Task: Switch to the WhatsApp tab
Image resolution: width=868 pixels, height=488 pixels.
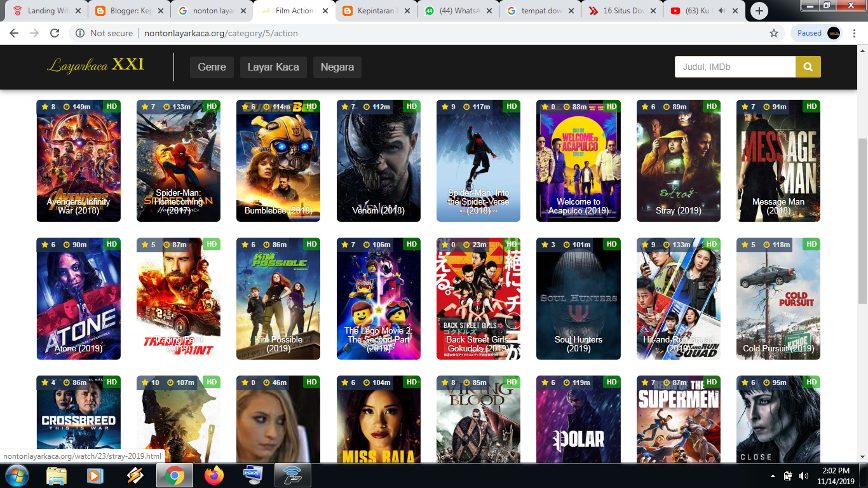Action: tap(459, 11)
